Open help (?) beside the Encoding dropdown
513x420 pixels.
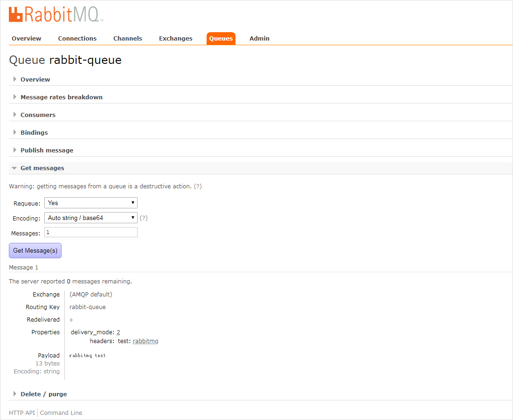click(144, 218)
